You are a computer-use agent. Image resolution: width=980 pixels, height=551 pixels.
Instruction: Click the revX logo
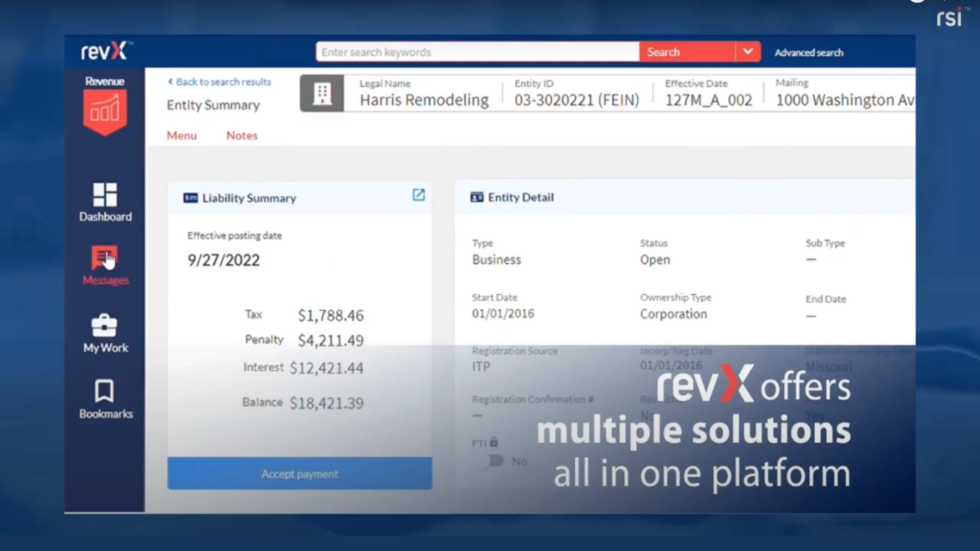click(x=106, y=51)
